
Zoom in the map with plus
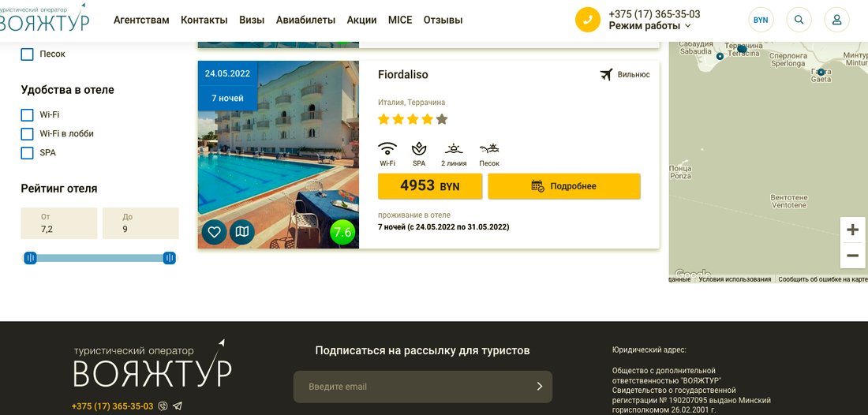pos(852,230)
